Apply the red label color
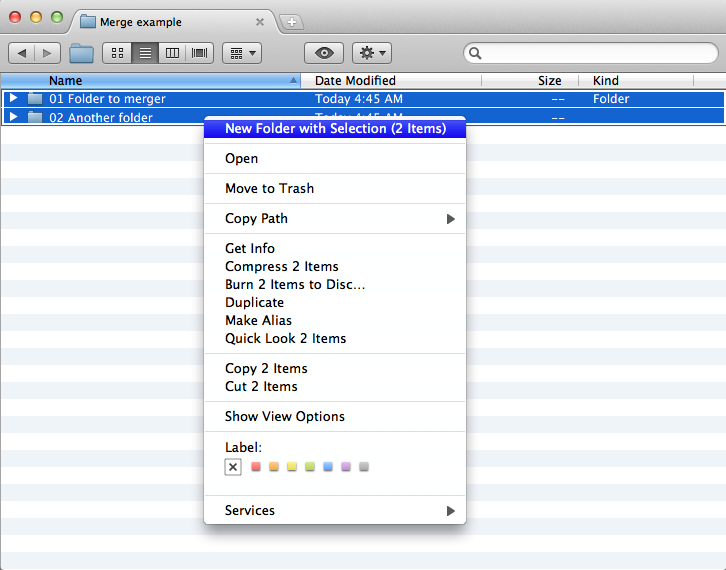 (256, 466)
